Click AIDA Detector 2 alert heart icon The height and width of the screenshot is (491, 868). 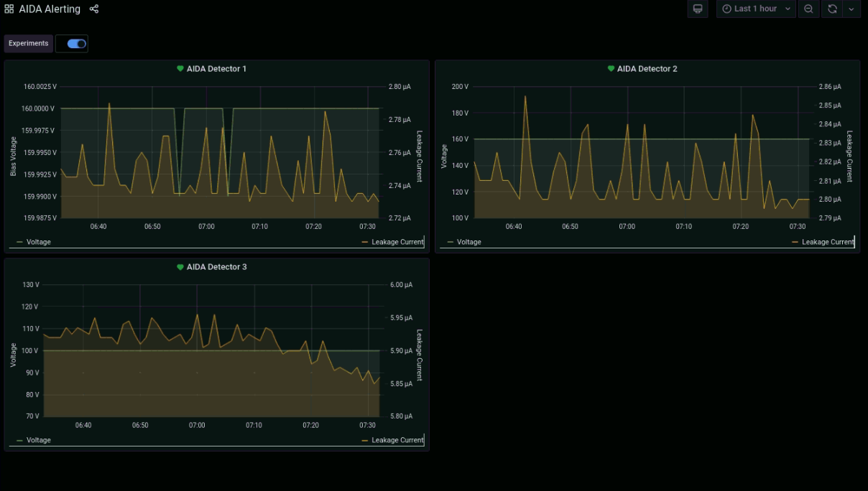point(611,69)
